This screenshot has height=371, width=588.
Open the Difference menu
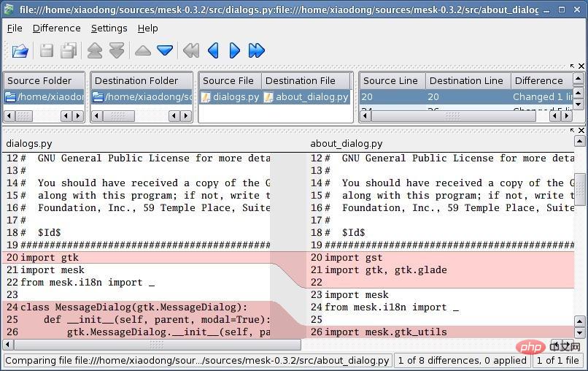coord(57,28)
